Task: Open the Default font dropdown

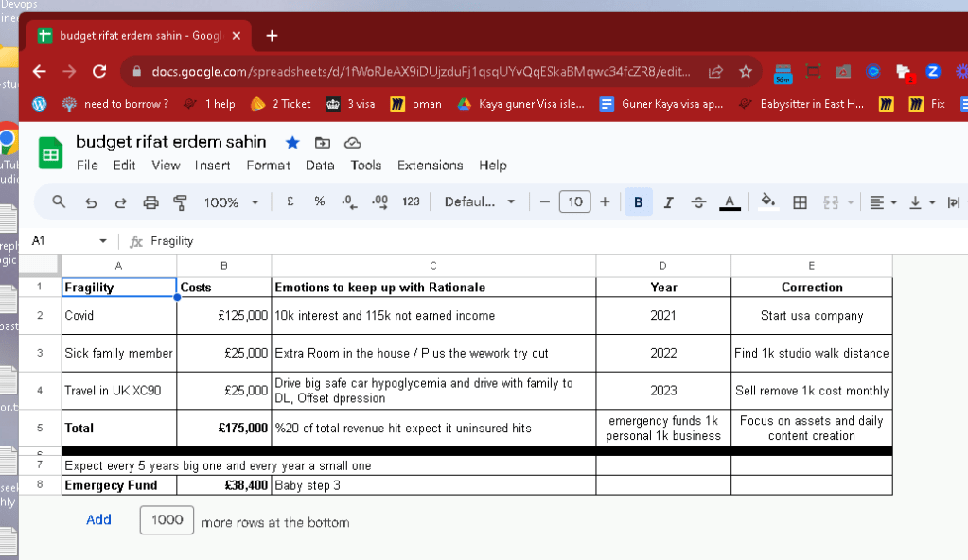Action: tap(480, 201)
